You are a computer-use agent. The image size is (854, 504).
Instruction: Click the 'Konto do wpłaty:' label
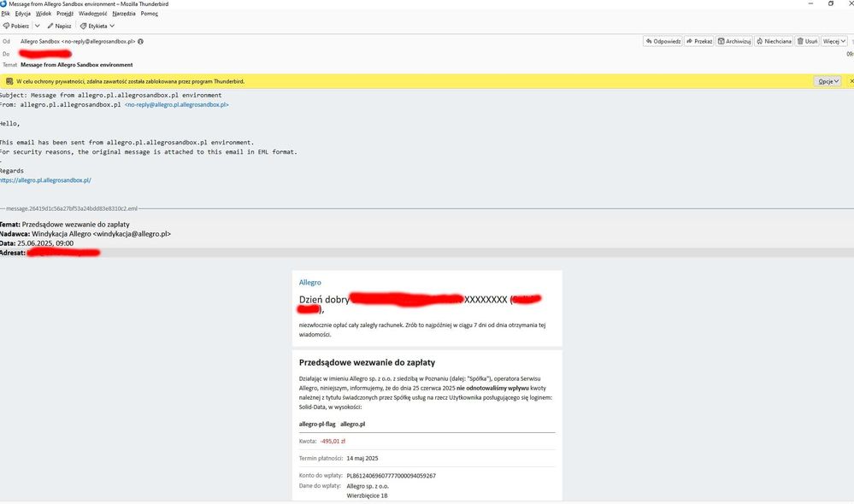(321, 476)
